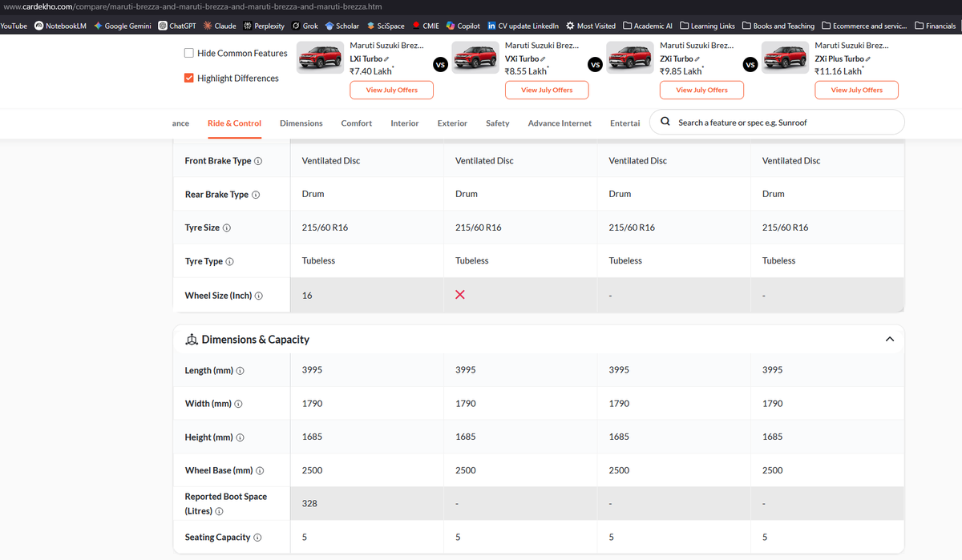Open the CV update LinkedIn bookmark
962x560 pixels.
(x=523, y=26)
